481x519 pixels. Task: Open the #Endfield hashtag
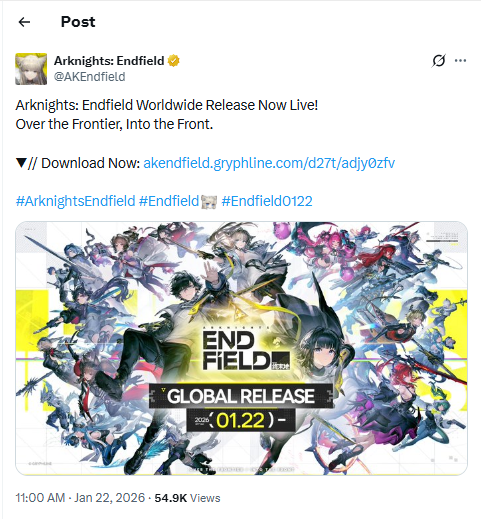[169, 201]
